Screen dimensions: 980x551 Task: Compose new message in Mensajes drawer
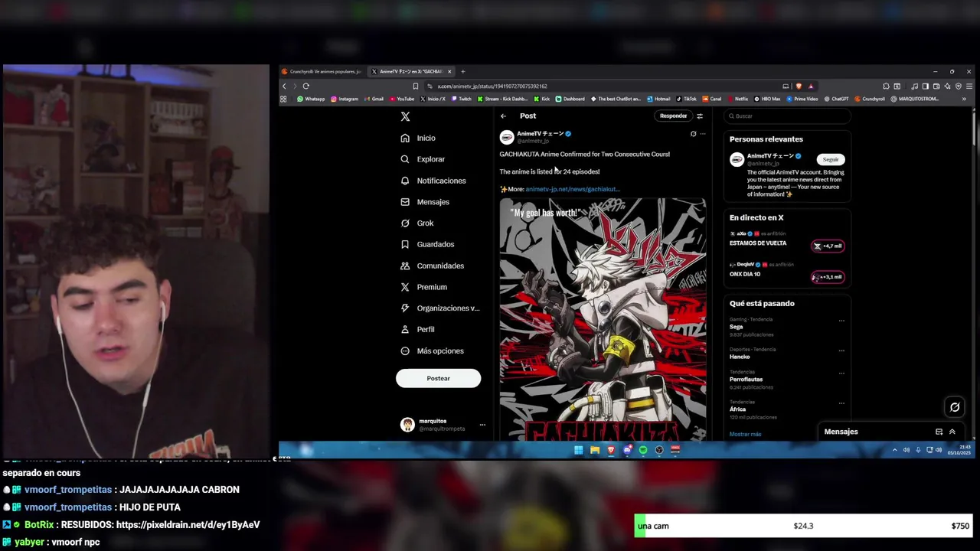tap(939, 432)
